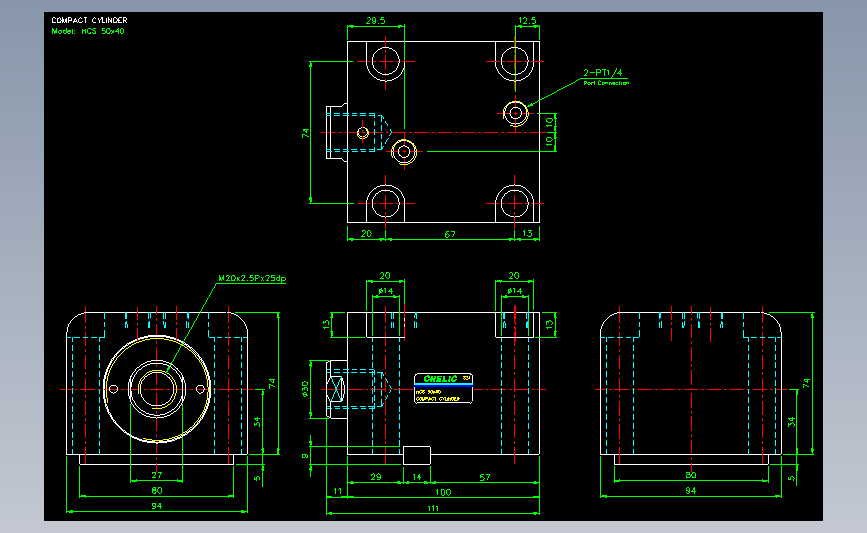Select the 100 body length dimension
This screenshot has width=867, height=533.
[443, 492]
